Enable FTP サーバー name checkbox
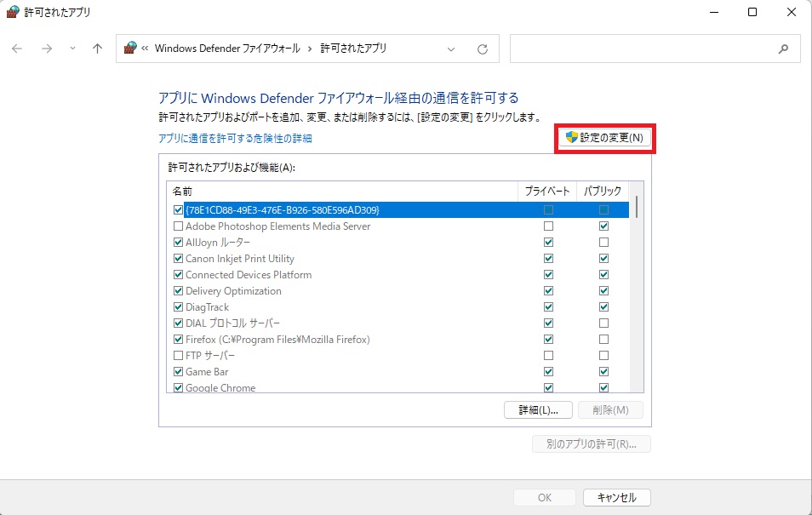 [178, 356]
